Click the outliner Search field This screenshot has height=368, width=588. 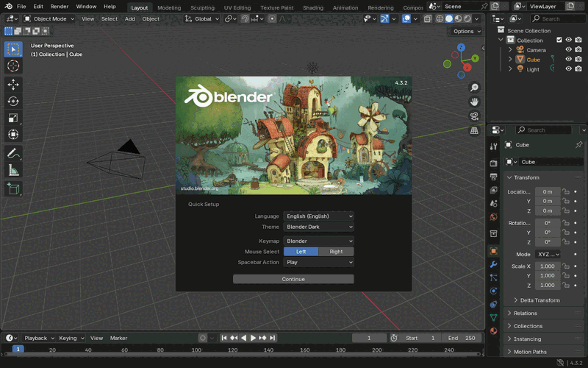tap(556, 18)
